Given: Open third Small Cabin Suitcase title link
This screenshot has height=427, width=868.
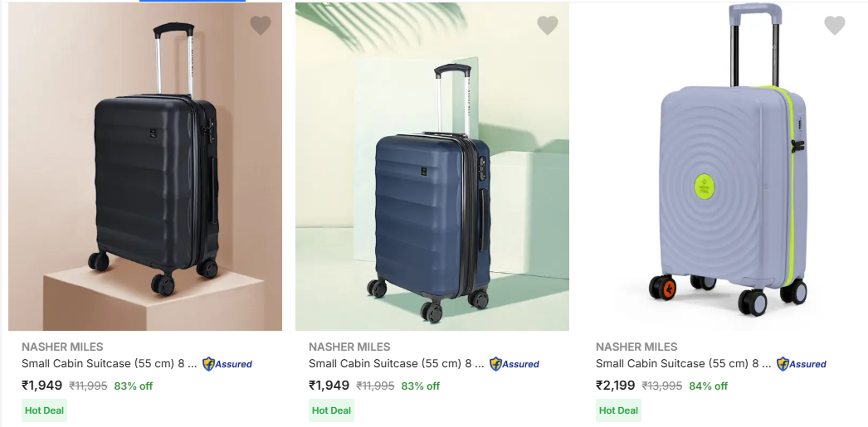Looking at the screenshot, I should click(x=683, y=364).
